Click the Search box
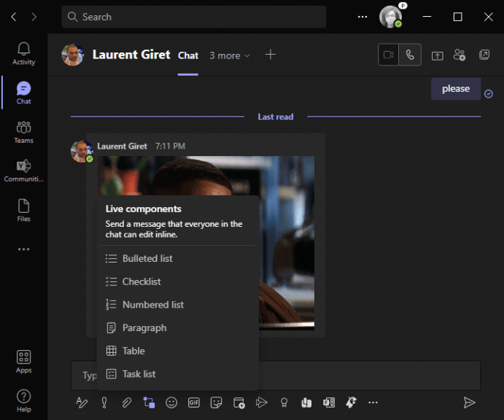 click(193, 17)
